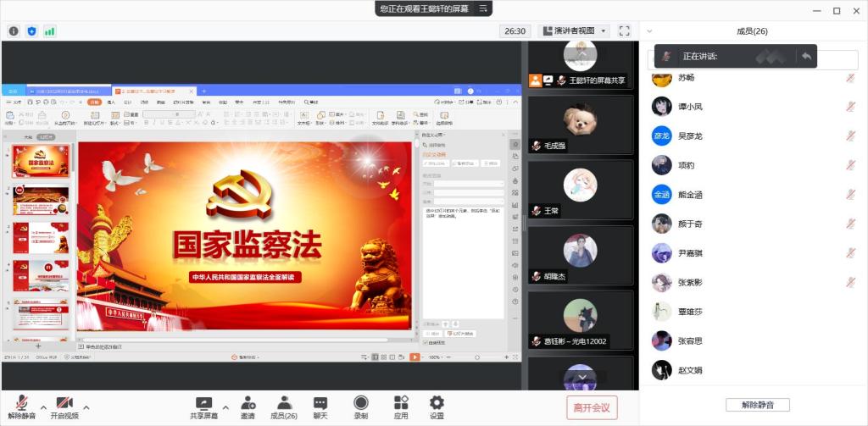This screenshot has height=426, width=868.
Task: Open the 应用 apps icon
Action: [x=401, y=407]
